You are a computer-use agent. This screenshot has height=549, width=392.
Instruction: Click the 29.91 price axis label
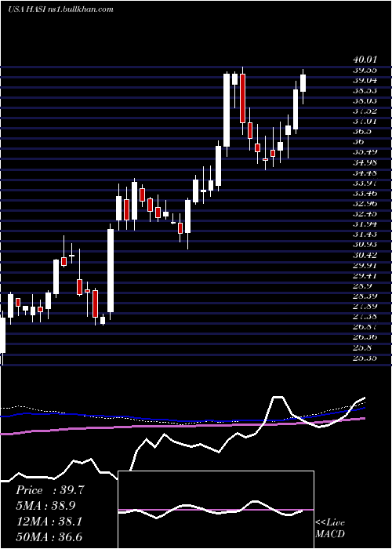click(365, 265)
